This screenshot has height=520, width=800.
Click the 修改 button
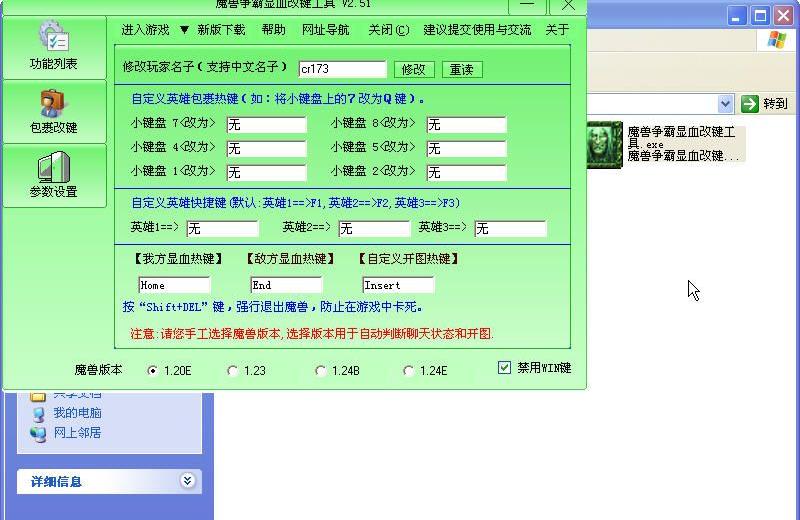point(414,69)
